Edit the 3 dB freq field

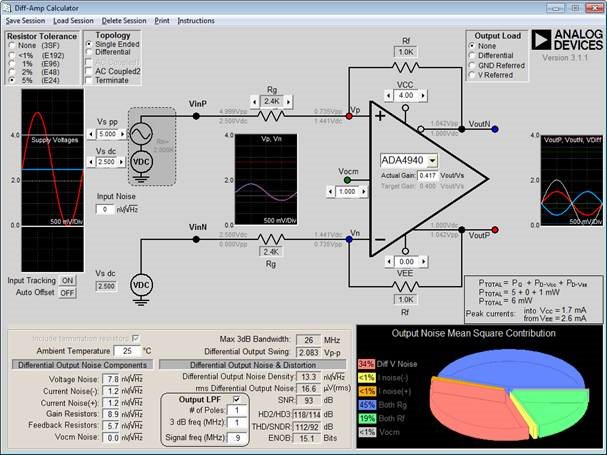pyautogui.click(x=237, y=422)
